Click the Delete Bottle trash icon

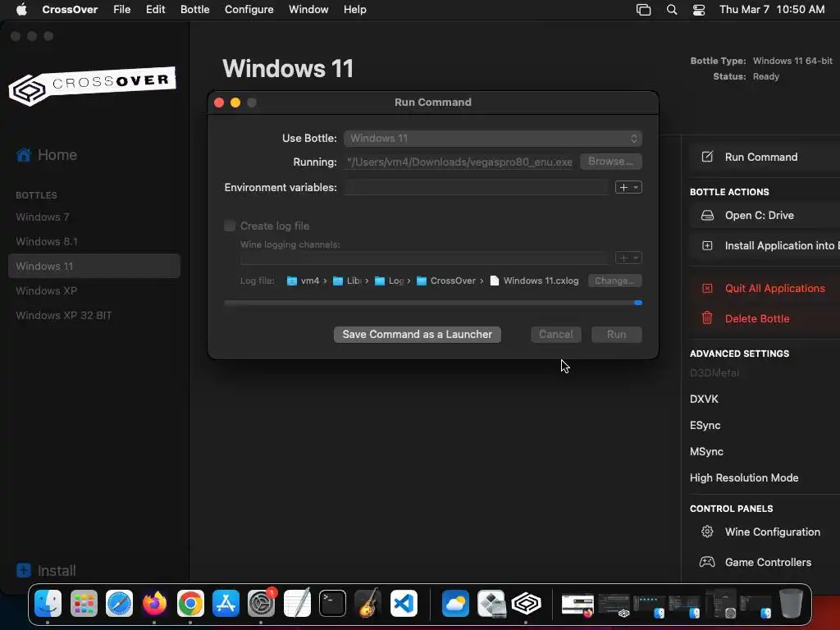click(x=707, y=318)
